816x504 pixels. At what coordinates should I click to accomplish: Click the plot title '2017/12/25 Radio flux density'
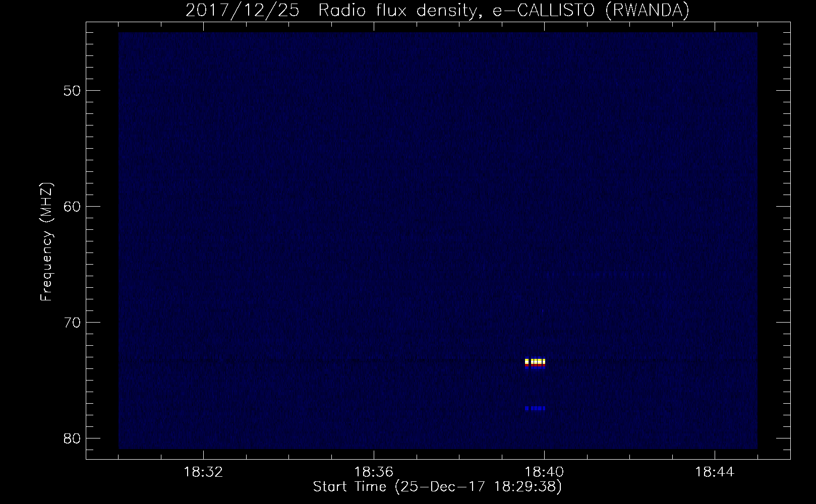tap(437, 11)
